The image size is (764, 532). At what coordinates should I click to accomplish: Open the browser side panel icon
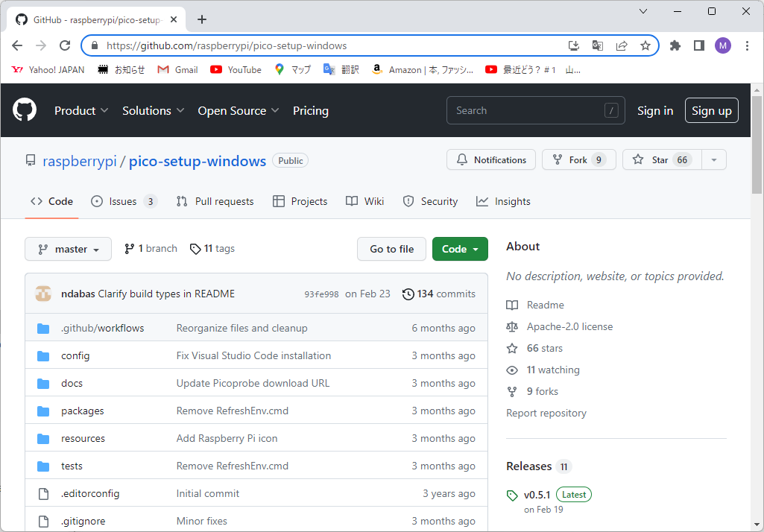[699, 45]
